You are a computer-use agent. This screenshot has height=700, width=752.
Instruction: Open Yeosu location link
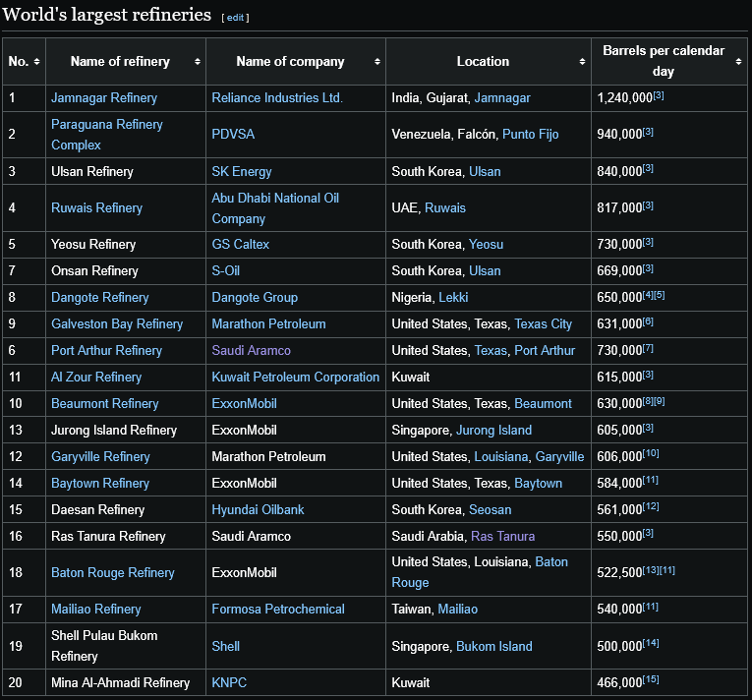[x=486, y=244]
